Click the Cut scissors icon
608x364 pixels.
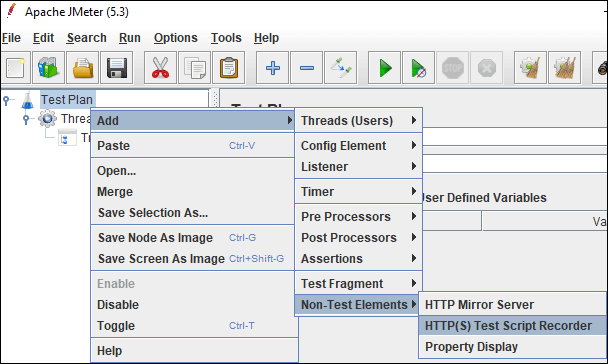coord(161,68)
